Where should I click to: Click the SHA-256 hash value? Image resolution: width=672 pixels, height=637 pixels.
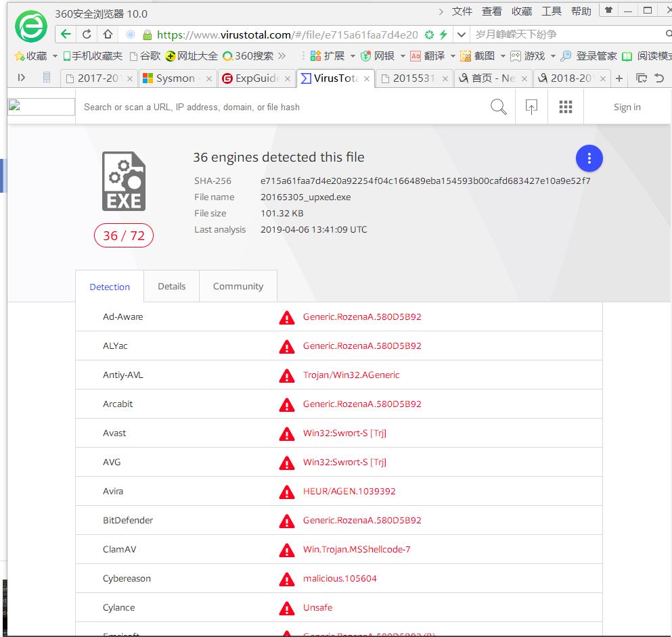click(x=425, y=181)
